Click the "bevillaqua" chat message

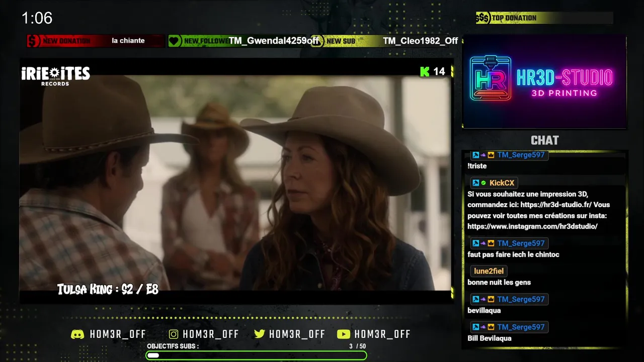(x=484, y=311)
